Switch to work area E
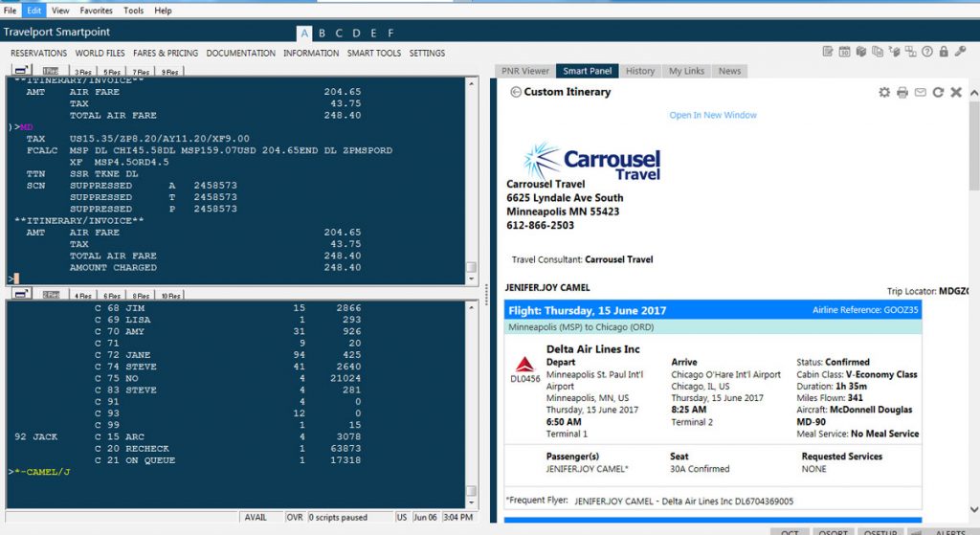This screenshot has width=980, height=535. point(373,33)
